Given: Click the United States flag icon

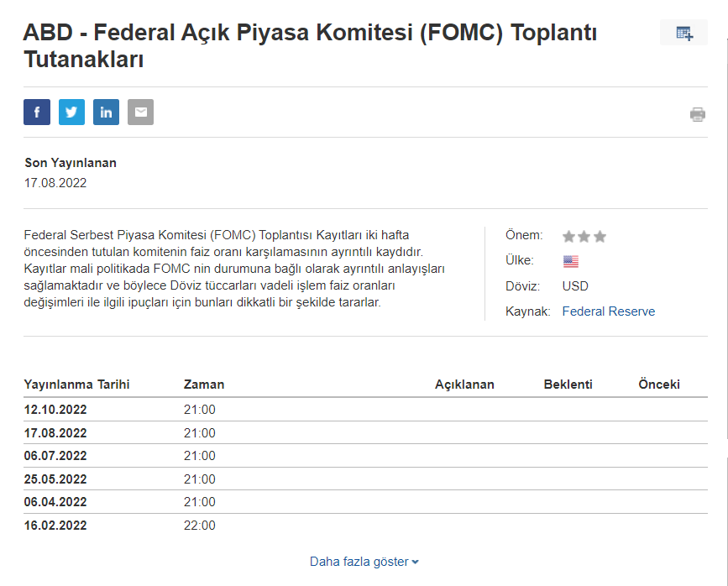Looking at the screenshot, I should tap(571, 261).
